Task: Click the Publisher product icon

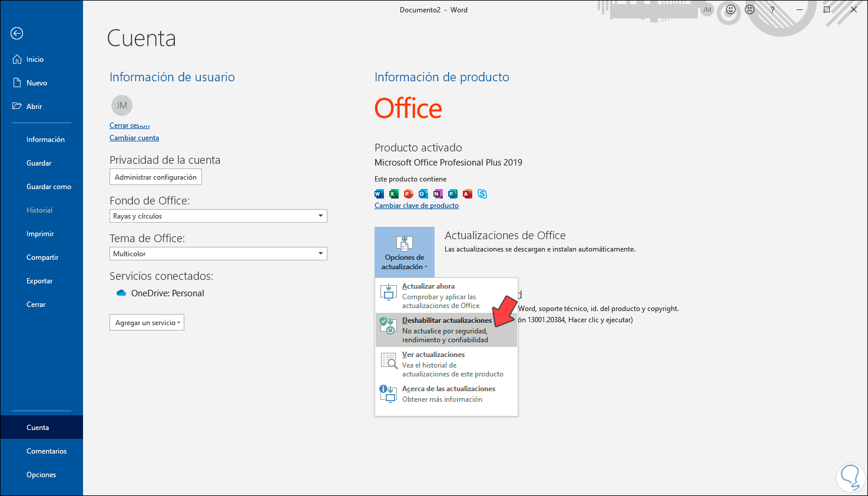Action: tap(453, 194)
